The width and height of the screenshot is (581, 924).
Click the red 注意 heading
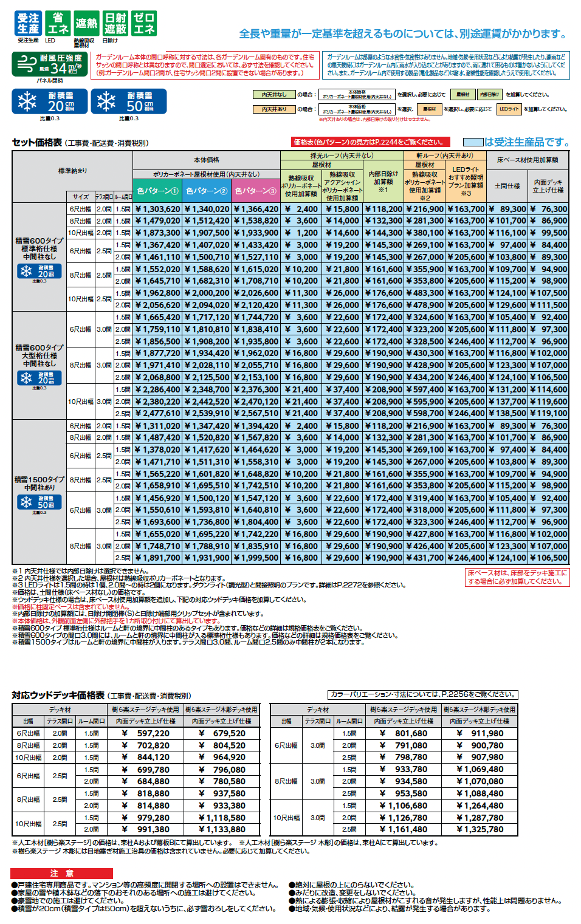coord(62,873)
